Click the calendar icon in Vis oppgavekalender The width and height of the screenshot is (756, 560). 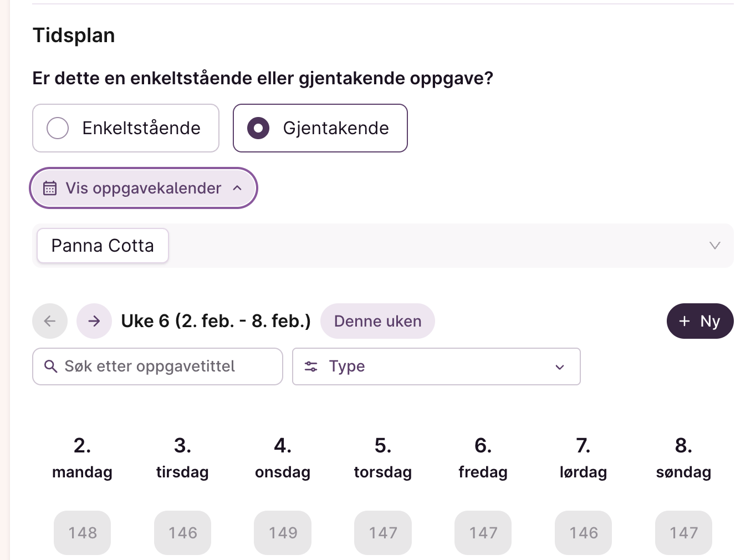tap(50, 189)
